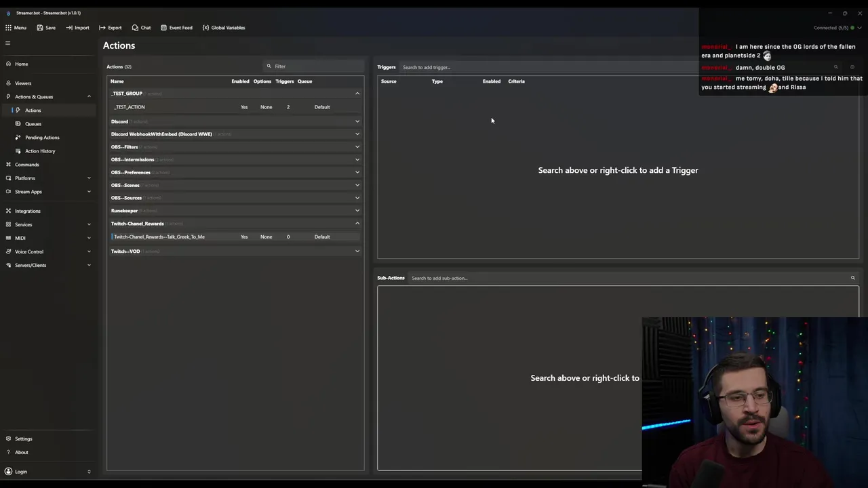Screen dimensions: 868x488
Task: Expand the OBS--Intermissions group
Action: (357, 160)
